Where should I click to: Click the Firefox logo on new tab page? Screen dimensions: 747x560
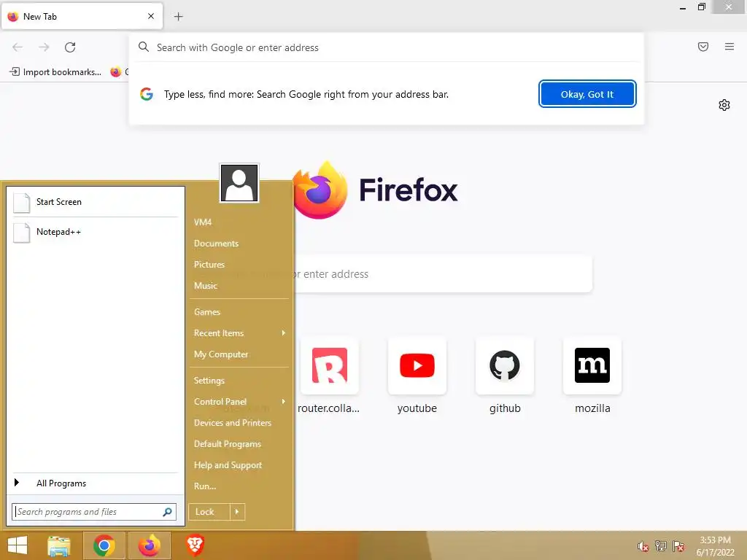point(320,190)
